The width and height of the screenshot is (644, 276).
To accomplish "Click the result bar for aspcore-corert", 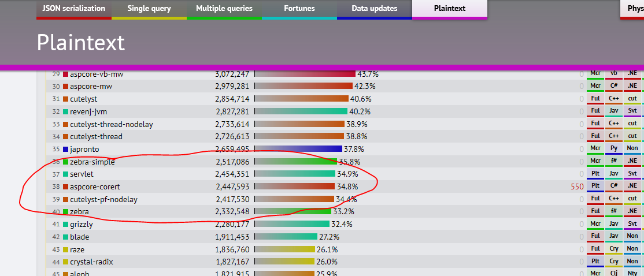I will point(295,187).
